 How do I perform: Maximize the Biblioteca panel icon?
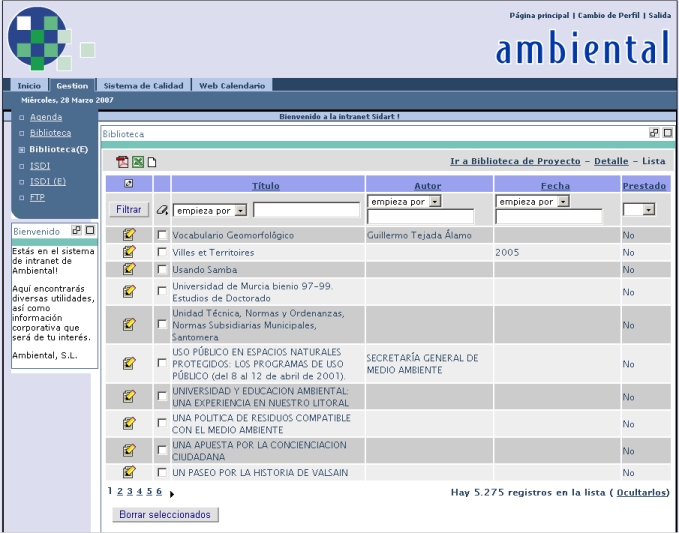(668, 133)
